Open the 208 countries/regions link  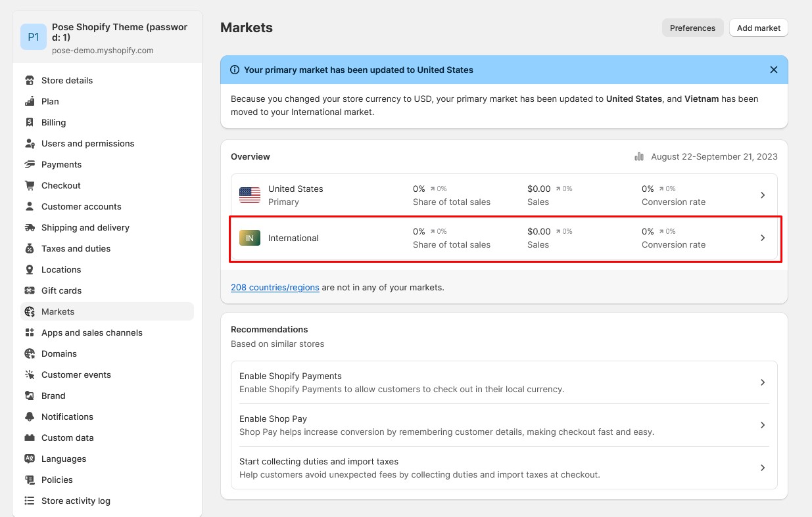275,287
